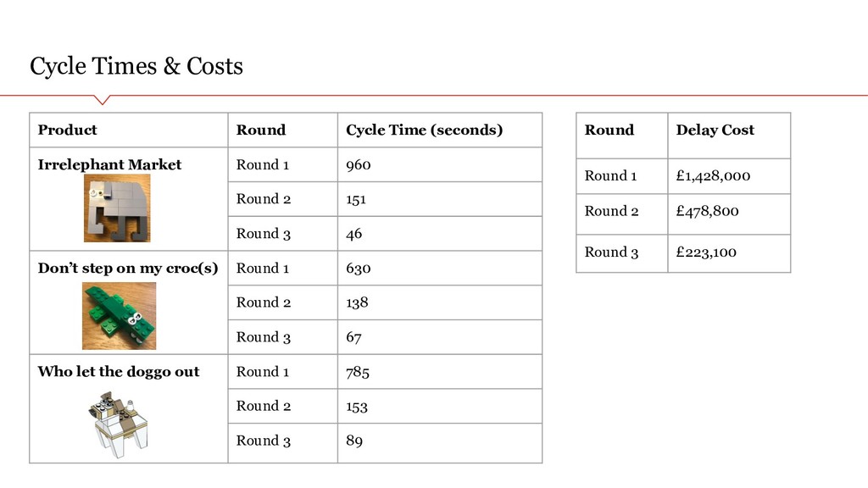Click the Don't step on my croc(s) label
Image resolution: width=868 pixels, height=488 pixels.
pyautogui.click(x=128, y=269)
